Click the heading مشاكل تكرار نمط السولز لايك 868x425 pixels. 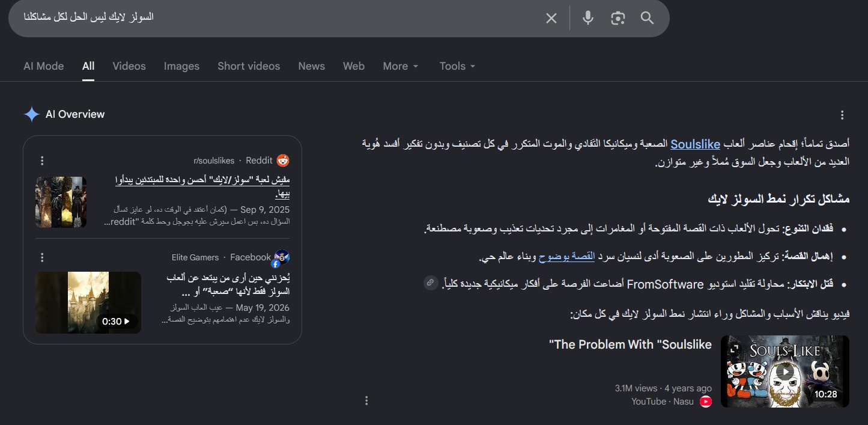point(778,199)
